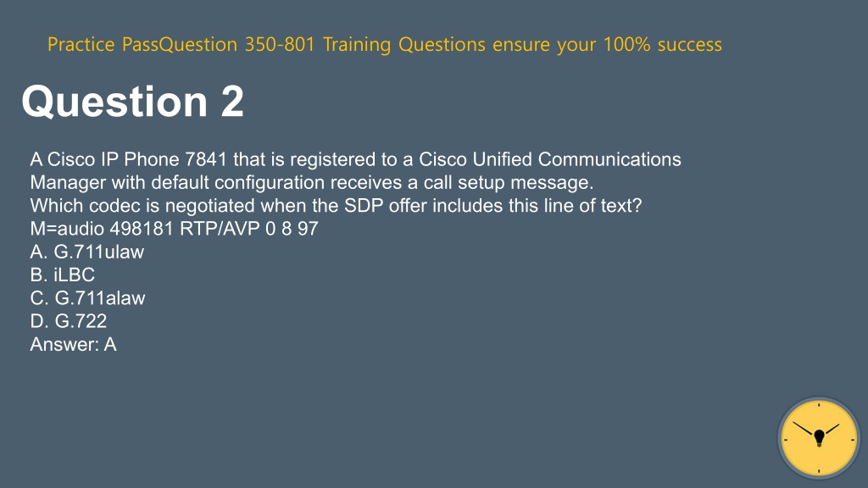Viewport: 868px width, 488px height.
Task: Click the yellow clock lightbulb icon
Action: [819, 438]
